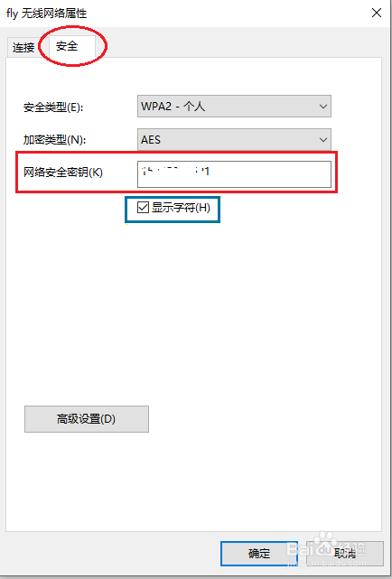
Task: Cancel with the 取消 button
Action: pos(345,554)
